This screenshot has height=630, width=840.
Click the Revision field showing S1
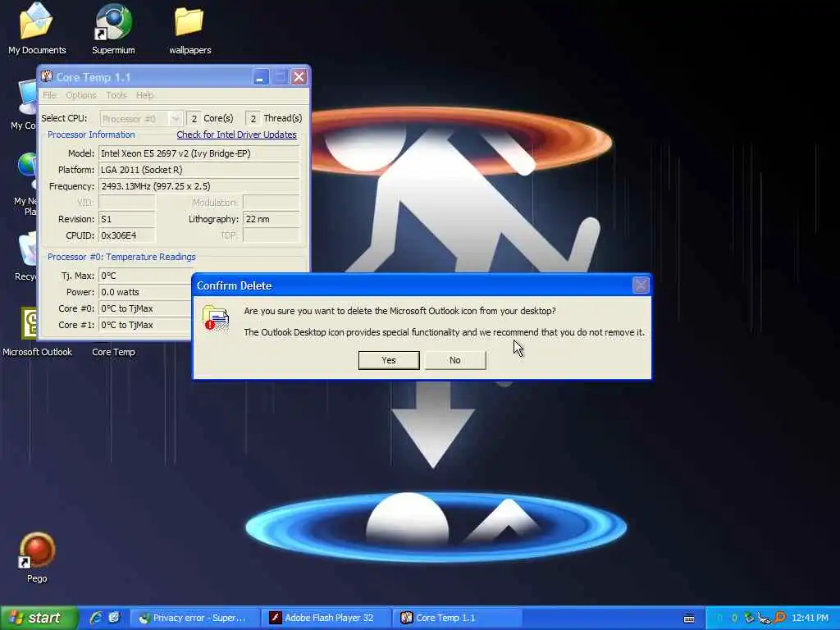tap(127, 219)
